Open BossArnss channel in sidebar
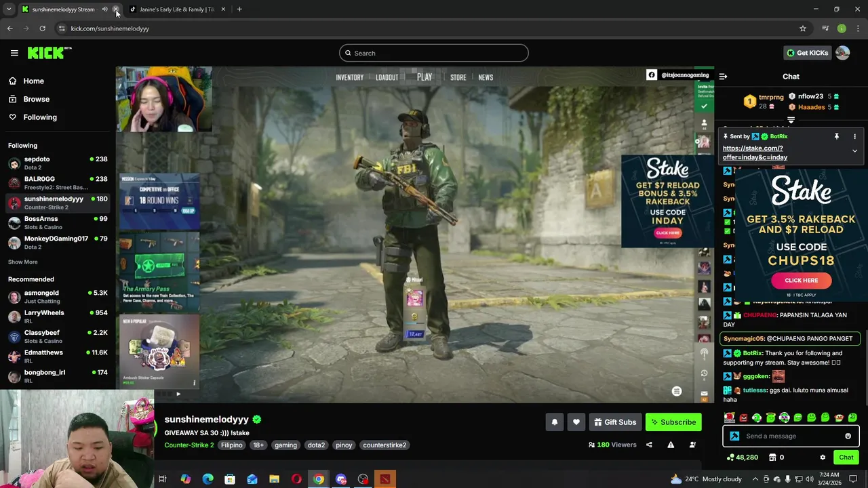The image size is (868, 488). point(58,223)
